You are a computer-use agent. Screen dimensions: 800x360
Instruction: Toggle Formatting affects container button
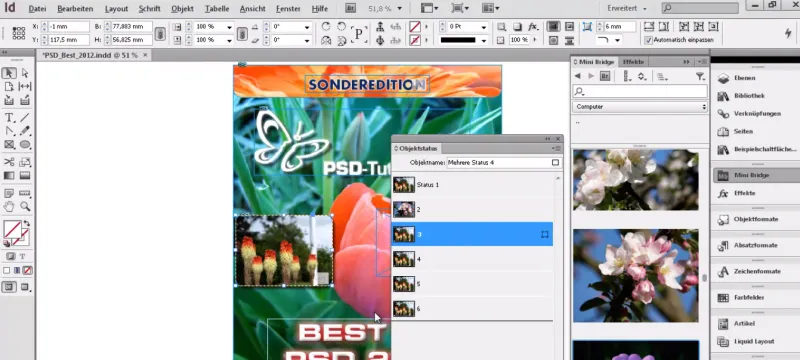click(x=10, y=256)
